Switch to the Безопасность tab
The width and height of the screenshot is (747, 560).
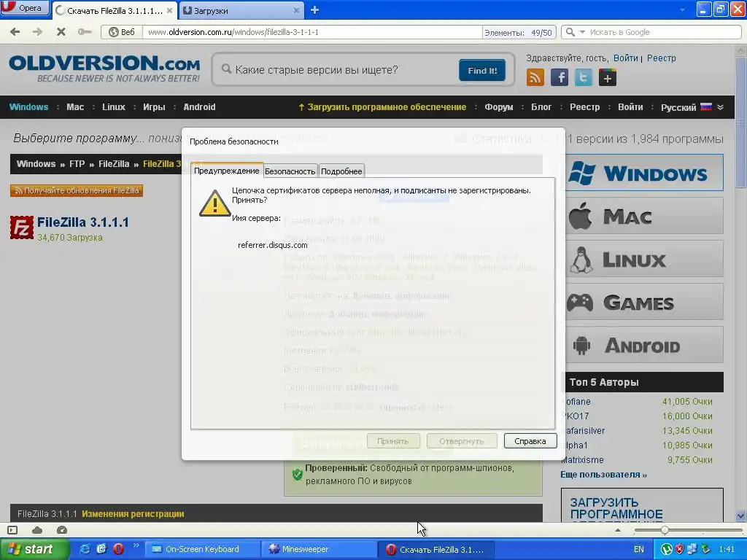[290, 171]
